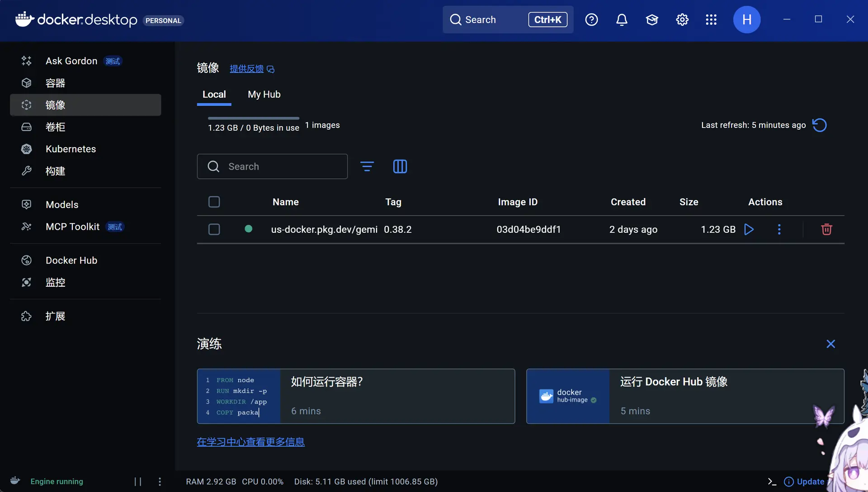The width and height of the screenshot is (868, 492).
Task: Open the engine options three-dot menu
Action: 160,482
